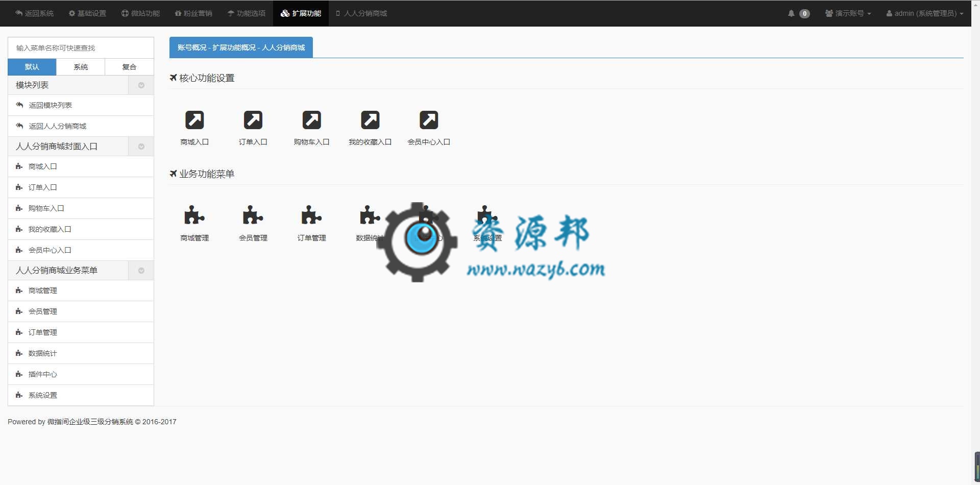Viewport: 980px width, 485px height.
Task: Focus the menu quick search field
Action: coord(81,48)
